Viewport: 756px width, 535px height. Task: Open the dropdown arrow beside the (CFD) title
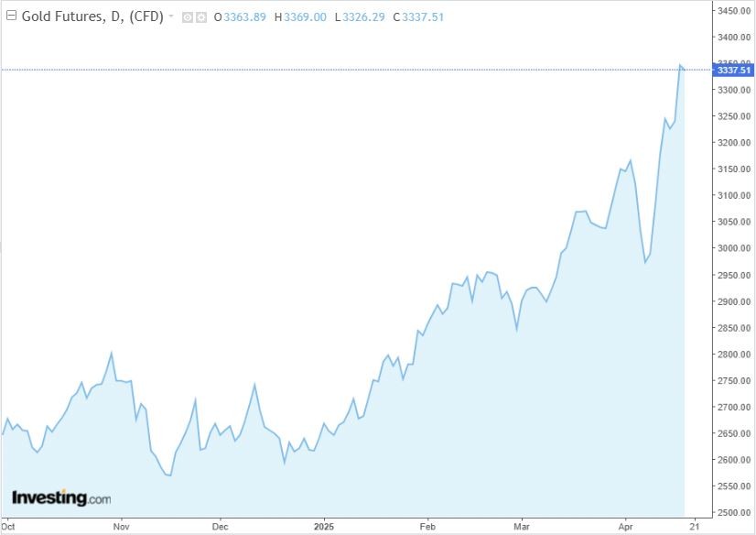coord(171,16)
